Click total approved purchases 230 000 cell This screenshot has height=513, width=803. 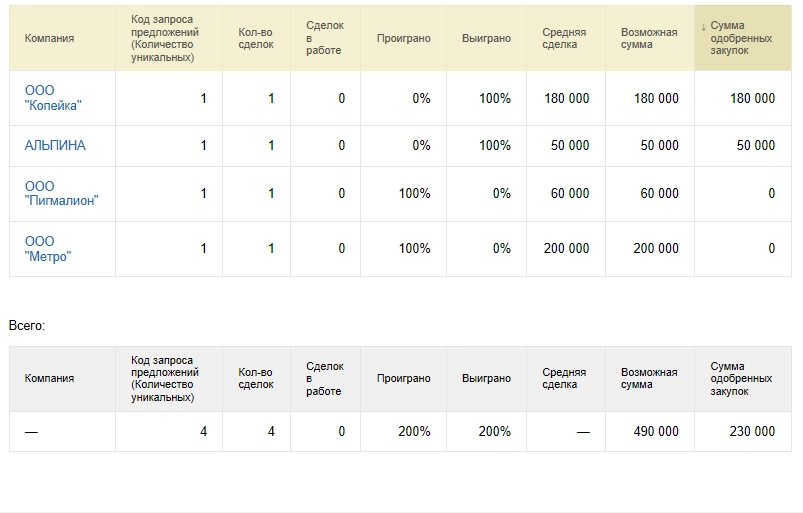tap(752, 431)
